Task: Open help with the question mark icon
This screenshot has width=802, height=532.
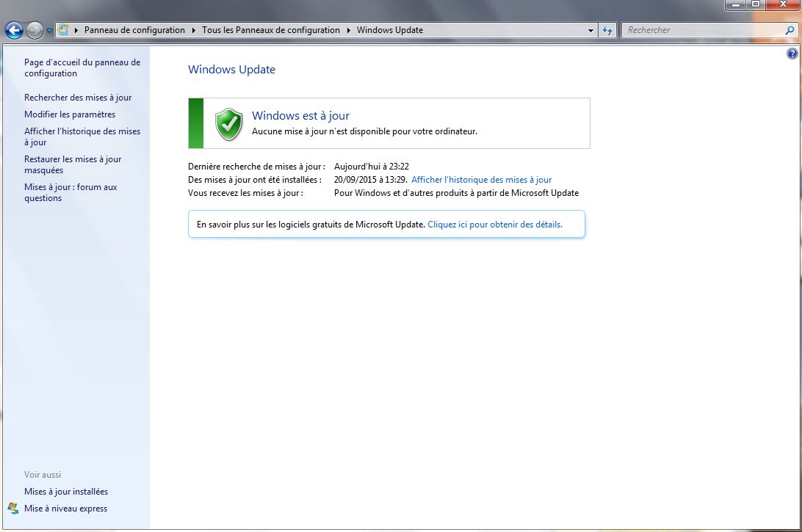Action: pyautogui.click(x=792, y=54)
